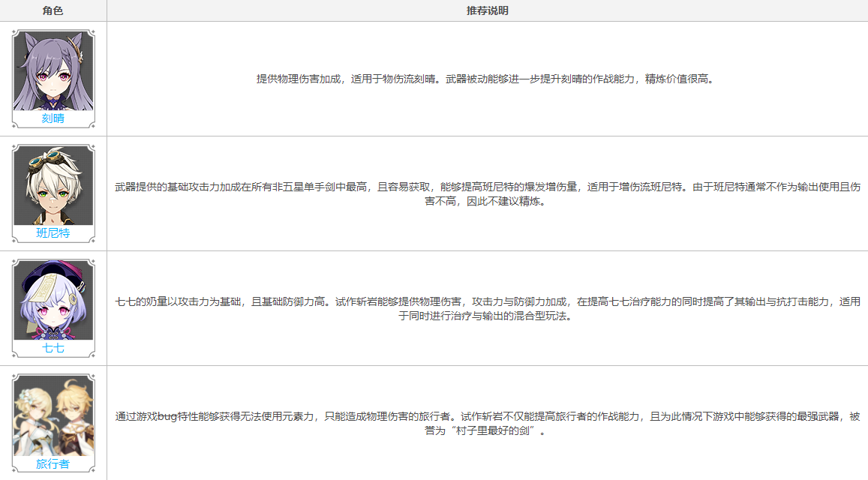The height and width of the screenshot is (480, 868).
Task: Open the 刻晴 name link
Action: coord(53,118)
